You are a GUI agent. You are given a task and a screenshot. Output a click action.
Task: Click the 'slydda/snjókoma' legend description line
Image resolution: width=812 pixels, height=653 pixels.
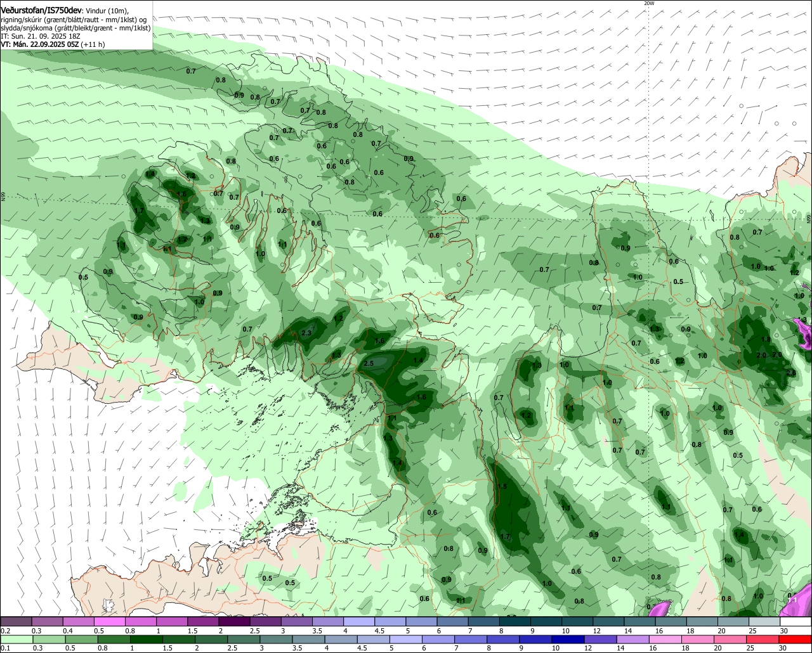click(x=75, y=28)
